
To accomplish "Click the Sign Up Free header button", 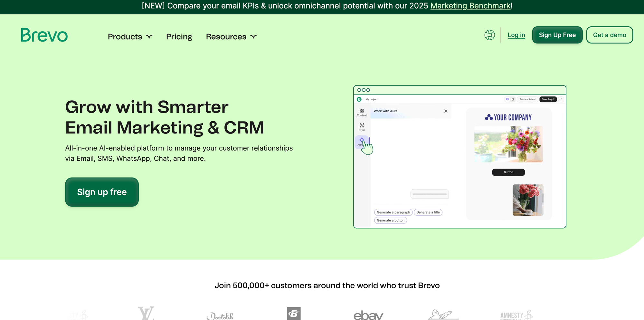I will [557, 35].
